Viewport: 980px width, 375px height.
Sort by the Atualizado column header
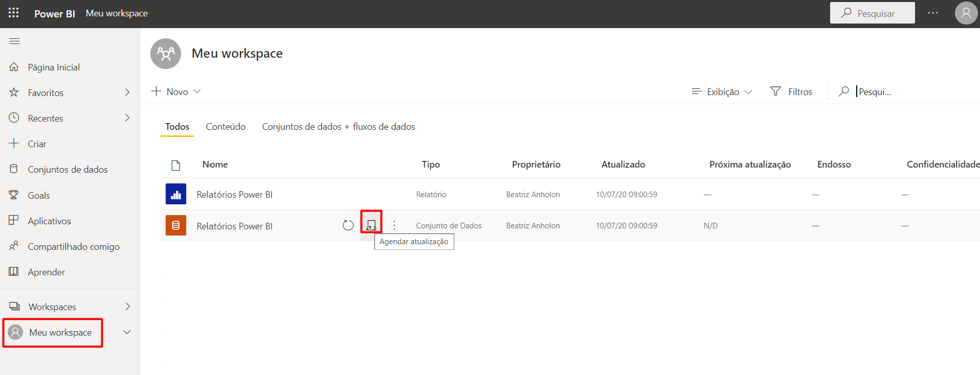(x=623, y=165)
